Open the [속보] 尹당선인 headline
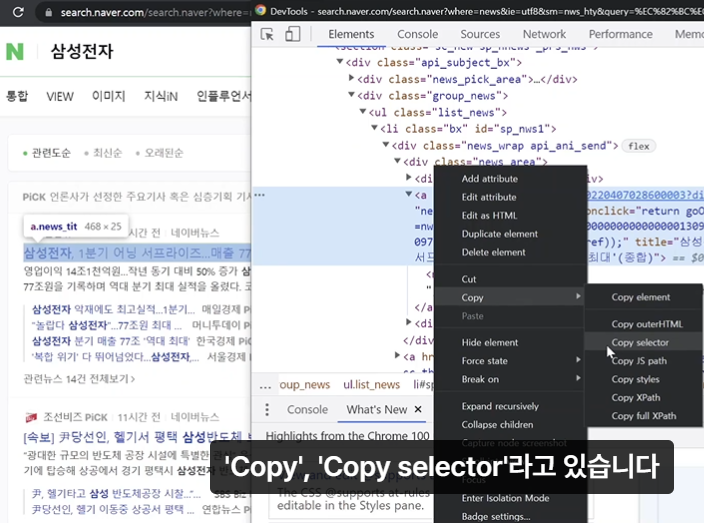The image size is (705, 524). [x=137, y=437]
